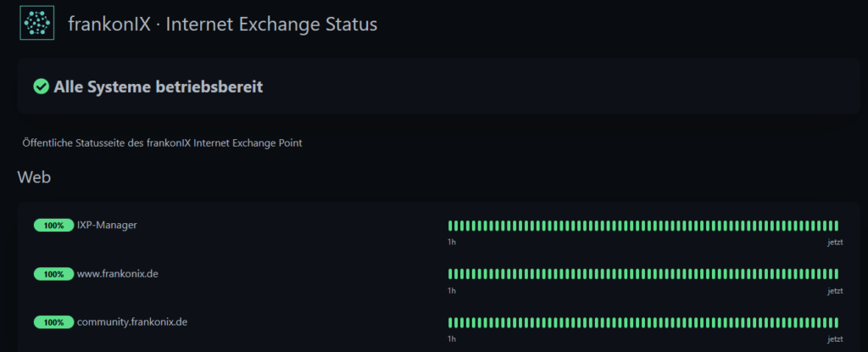
Task: Open the www.frankonix.de monitor name
Action: pyautogui.click(x=120, y=274)
